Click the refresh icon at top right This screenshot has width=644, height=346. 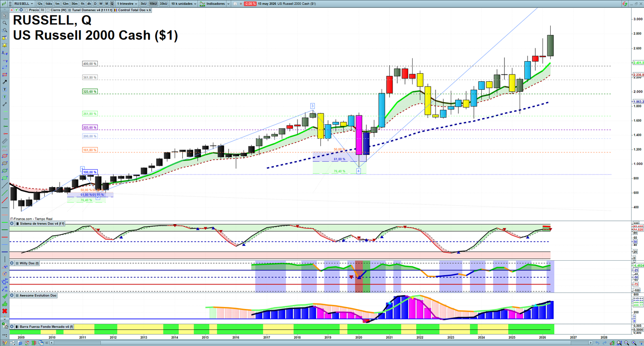[625, 4]
